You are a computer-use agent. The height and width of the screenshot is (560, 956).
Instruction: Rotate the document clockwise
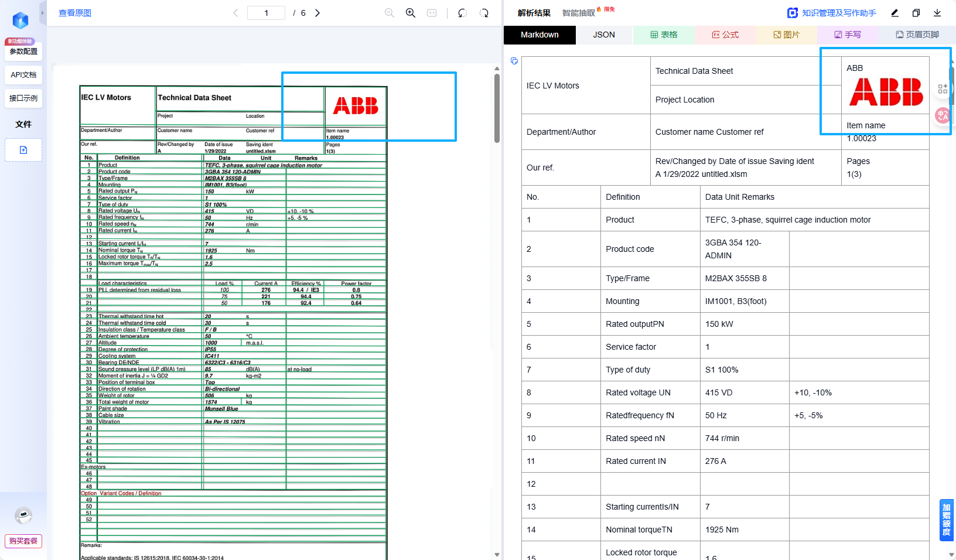coord(484,13)
